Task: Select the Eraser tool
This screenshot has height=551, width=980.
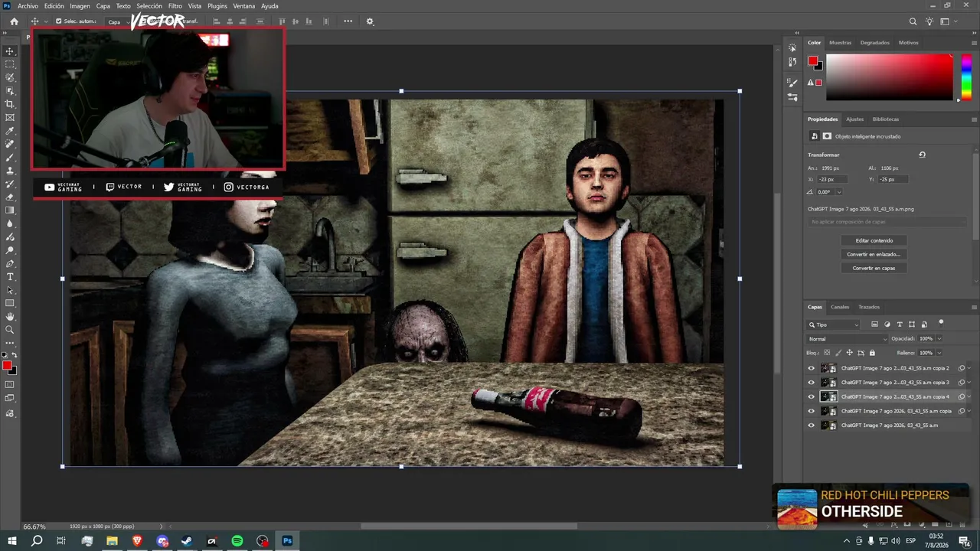Action: coord(10,197)
